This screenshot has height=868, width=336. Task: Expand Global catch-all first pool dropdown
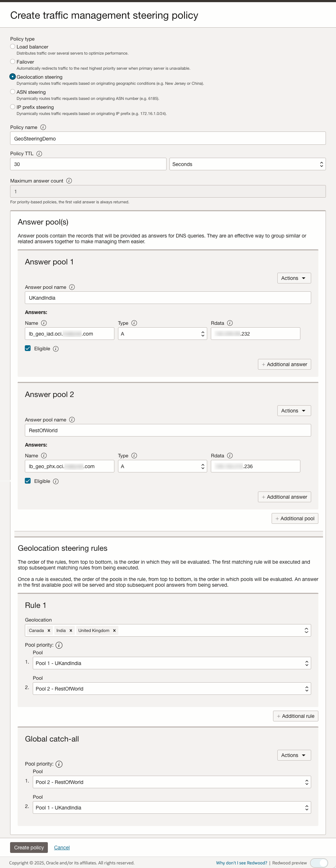172,782
